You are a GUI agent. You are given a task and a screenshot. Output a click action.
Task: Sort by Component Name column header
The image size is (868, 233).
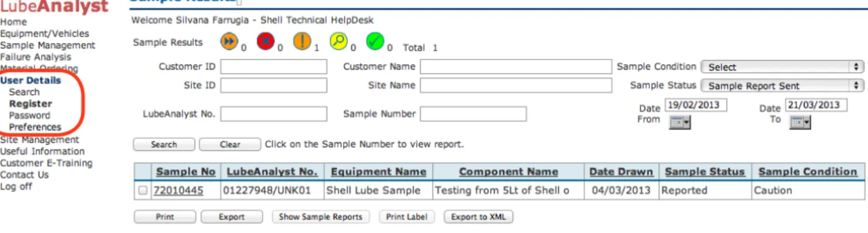click(508, 172)
